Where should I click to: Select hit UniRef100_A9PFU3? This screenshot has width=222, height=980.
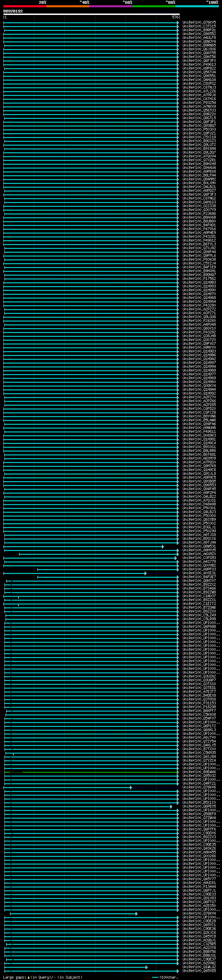click(x=199, y=569)
